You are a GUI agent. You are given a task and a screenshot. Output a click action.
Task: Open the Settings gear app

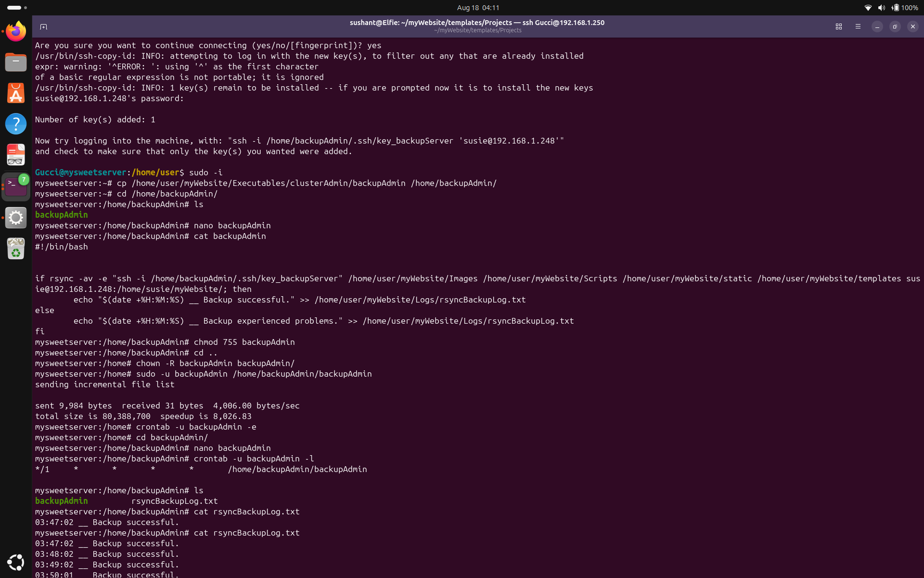16,218
